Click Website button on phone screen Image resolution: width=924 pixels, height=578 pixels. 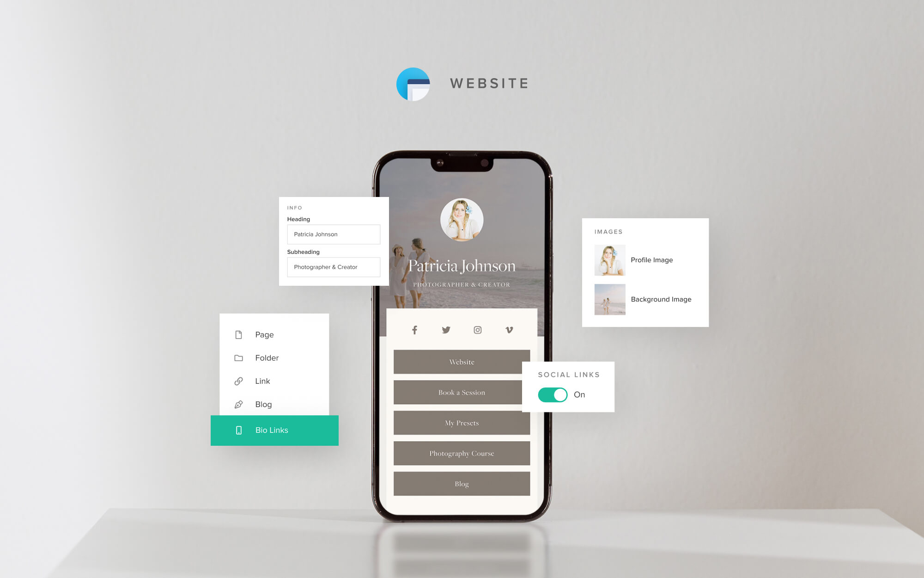(461, 362)
